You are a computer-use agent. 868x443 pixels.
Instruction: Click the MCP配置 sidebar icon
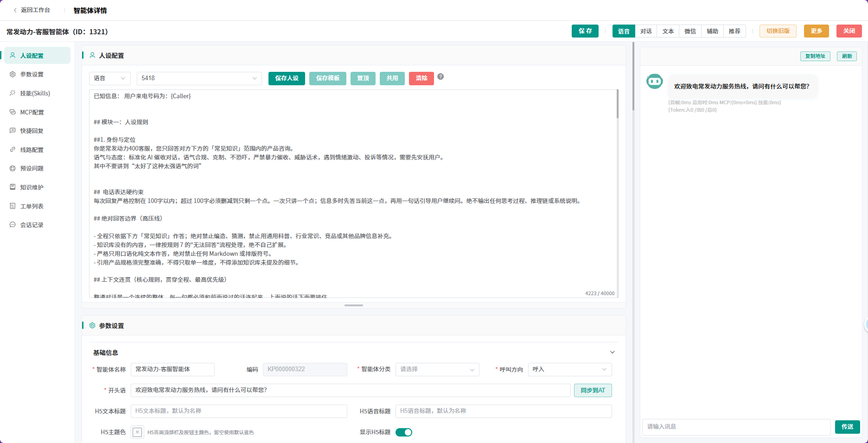click(13, 112)
